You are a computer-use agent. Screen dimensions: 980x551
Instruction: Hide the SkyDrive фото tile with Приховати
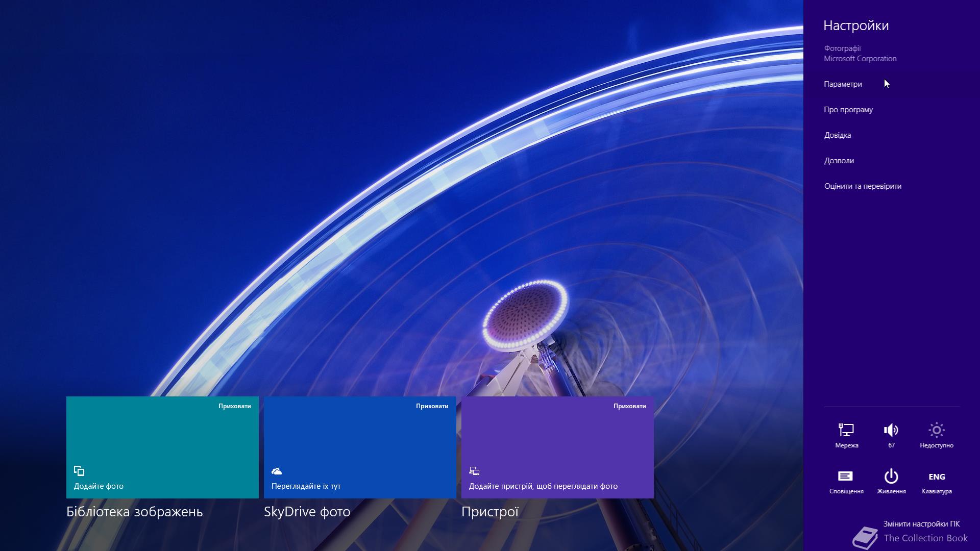[432, 406]
